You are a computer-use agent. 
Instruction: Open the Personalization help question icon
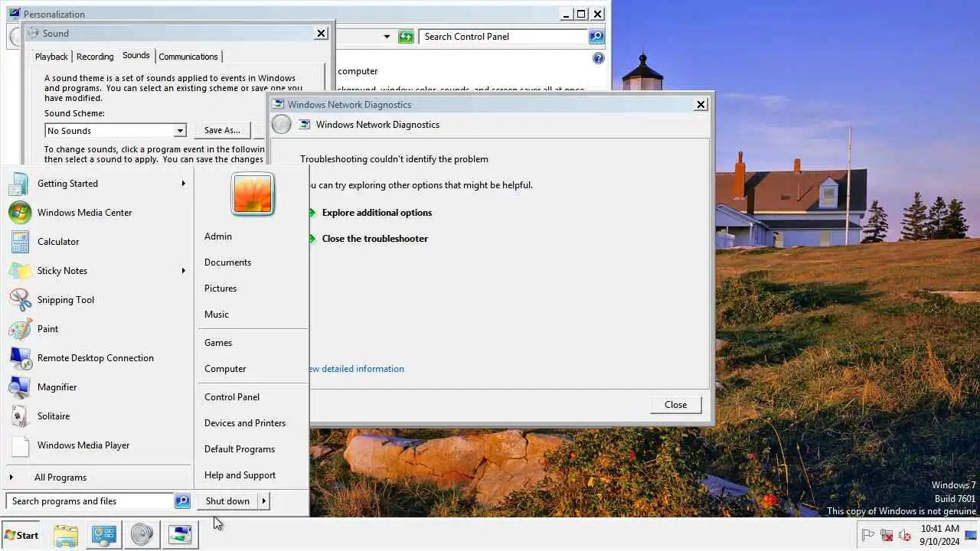599,58
